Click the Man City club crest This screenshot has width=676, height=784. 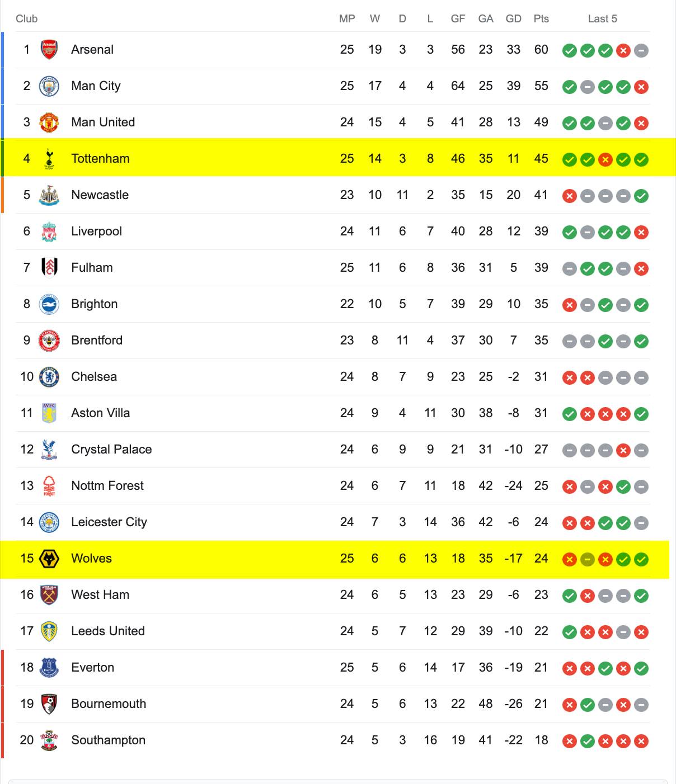point(49,86)
